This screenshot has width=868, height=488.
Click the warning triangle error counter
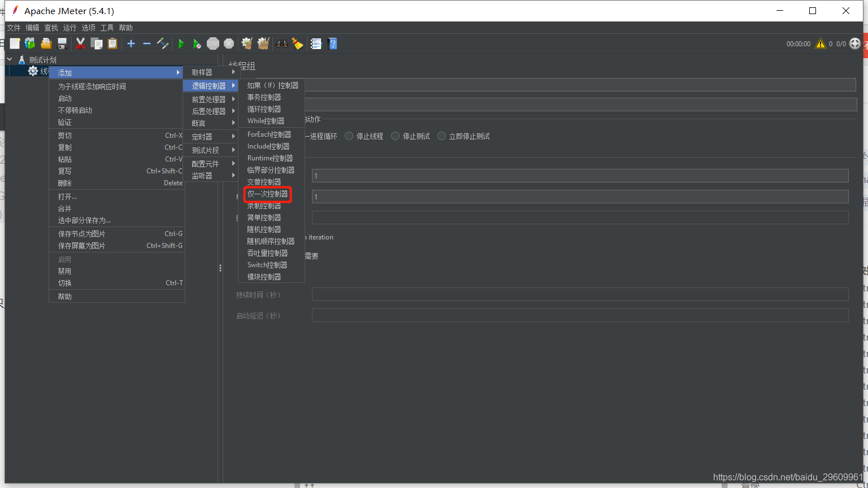(821, 43)
